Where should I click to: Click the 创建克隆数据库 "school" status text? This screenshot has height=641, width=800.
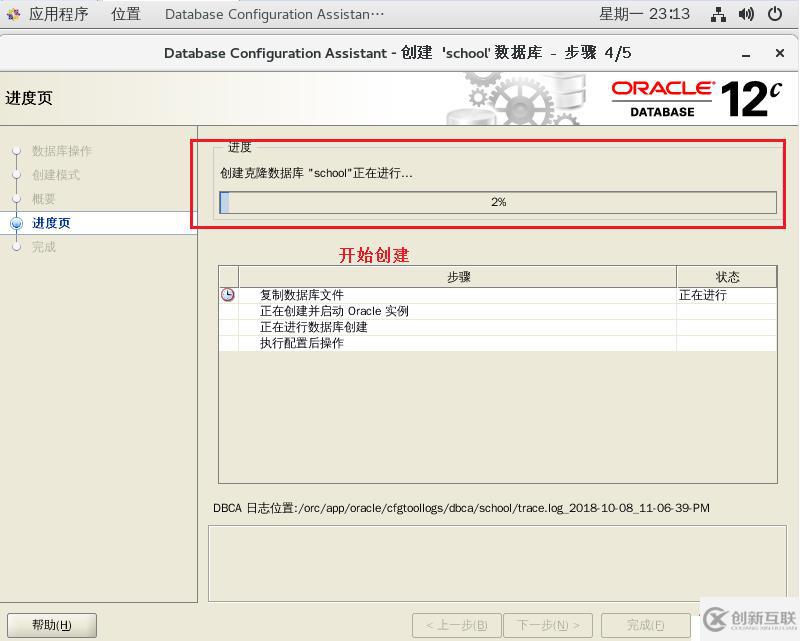pyautogui.click(x=316, y=174)
